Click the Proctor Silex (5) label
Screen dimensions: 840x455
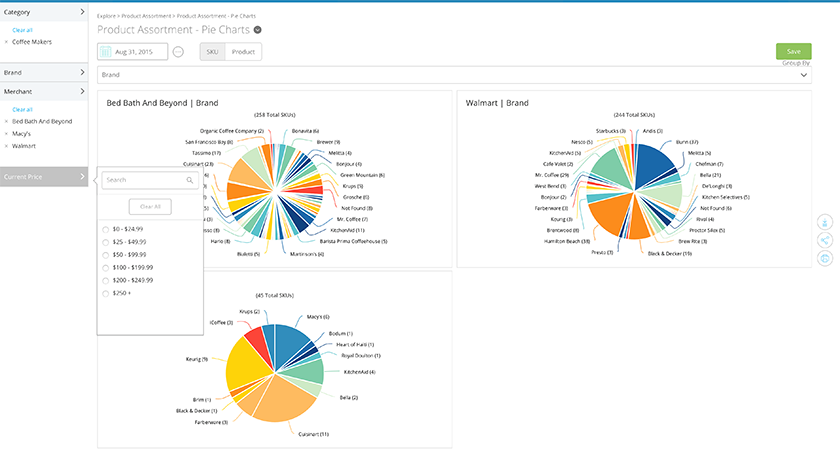pyautogui.click(x=707, y=230)
